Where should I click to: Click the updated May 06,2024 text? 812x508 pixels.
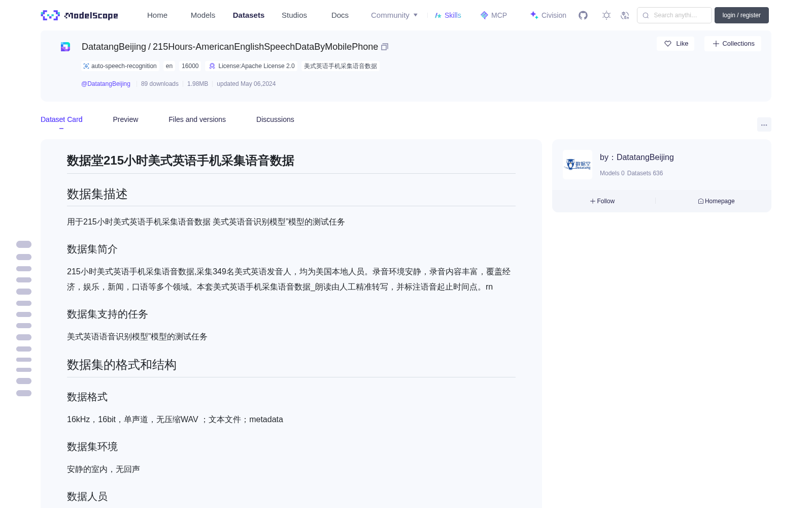(x=246, y=84)
